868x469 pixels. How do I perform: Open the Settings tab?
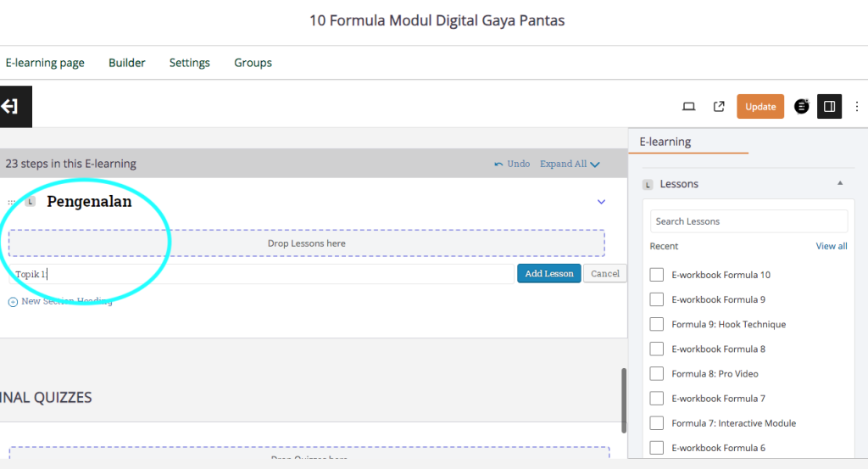click(x=190, y=63)
